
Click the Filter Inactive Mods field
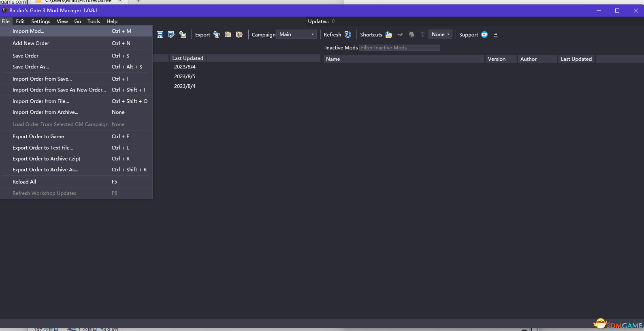[x=399, y=48]
